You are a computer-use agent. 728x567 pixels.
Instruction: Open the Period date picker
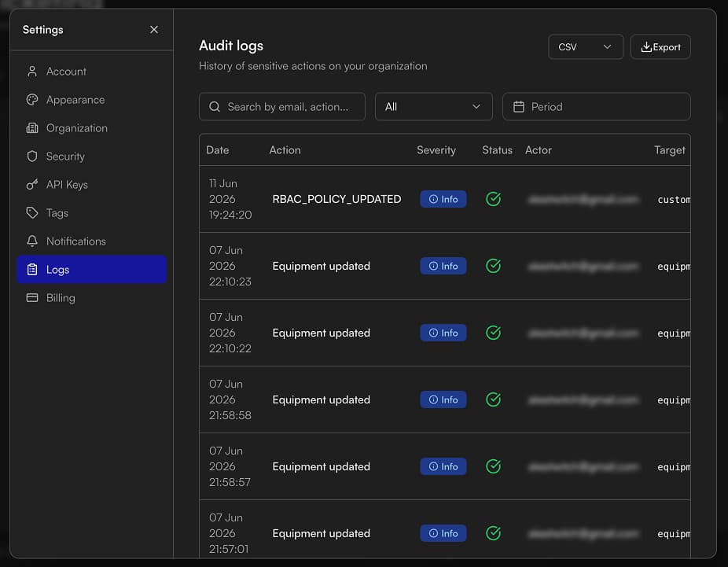(596, 107)
